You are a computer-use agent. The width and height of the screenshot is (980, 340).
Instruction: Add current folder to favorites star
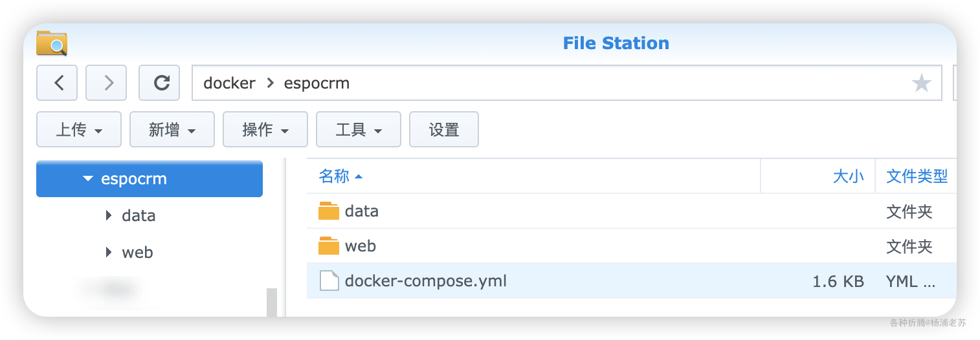921,83
